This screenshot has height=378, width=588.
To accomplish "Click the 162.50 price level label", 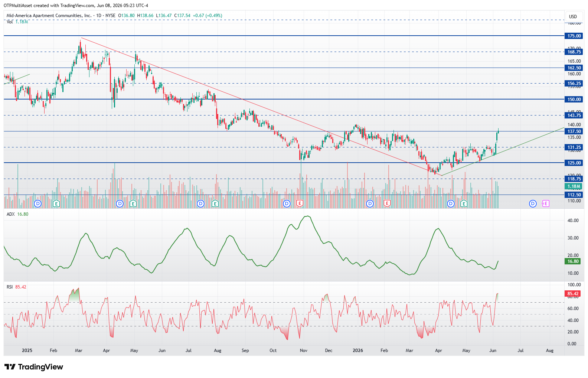I will click(x=574, y=68).
